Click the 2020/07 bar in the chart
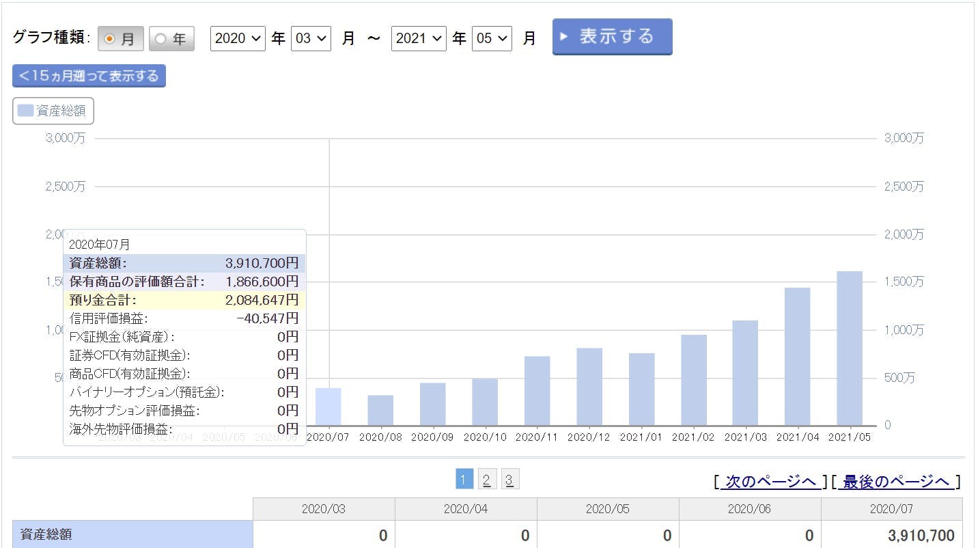Screen dimensions: 980x548 pyautogui.click(x=328, y=407)
